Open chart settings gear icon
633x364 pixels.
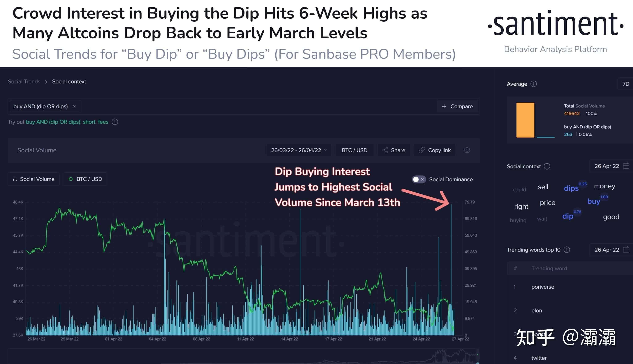tap(467, 150)
